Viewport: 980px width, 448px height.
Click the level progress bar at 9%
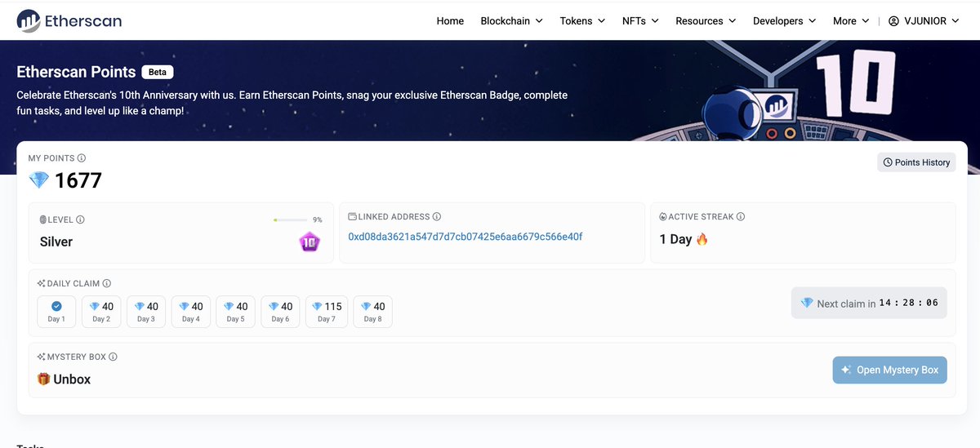(288, 220)
